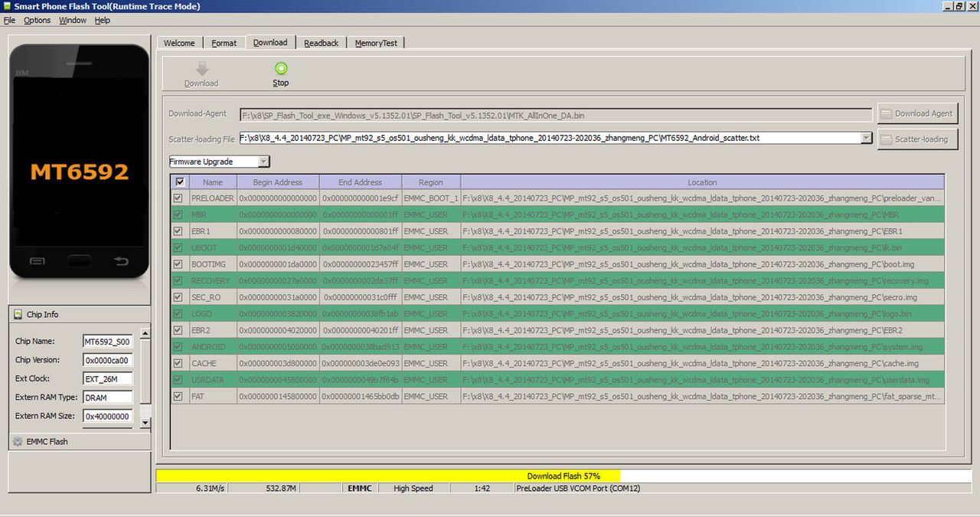
Task: Uncheck the LOGO row checkbox
Action: 178,313
